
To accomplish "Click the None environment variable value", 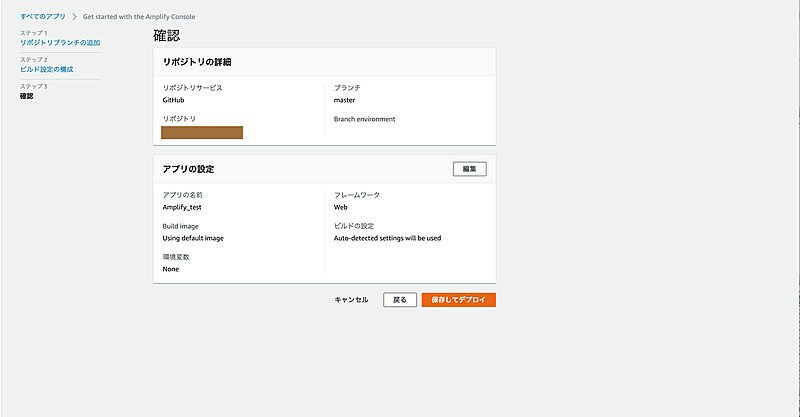I will tap(171, 269).
